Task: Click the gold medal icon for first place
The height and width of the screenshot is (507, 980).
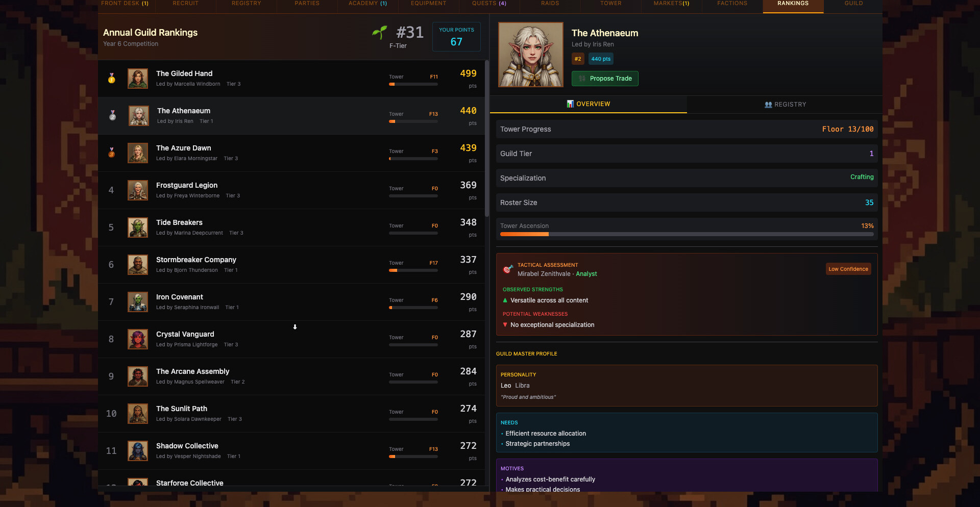Action: pyautogui.click(x=112, y=79)
